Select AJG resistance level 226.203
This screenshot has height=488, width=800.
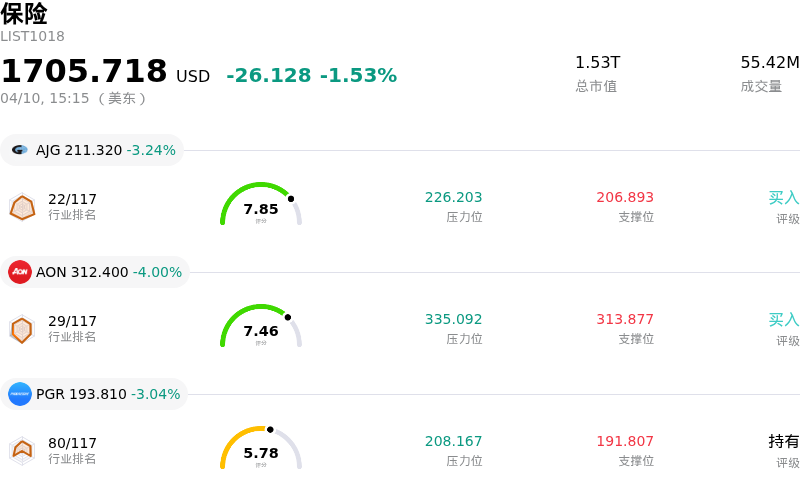click(x=453, y=198)
